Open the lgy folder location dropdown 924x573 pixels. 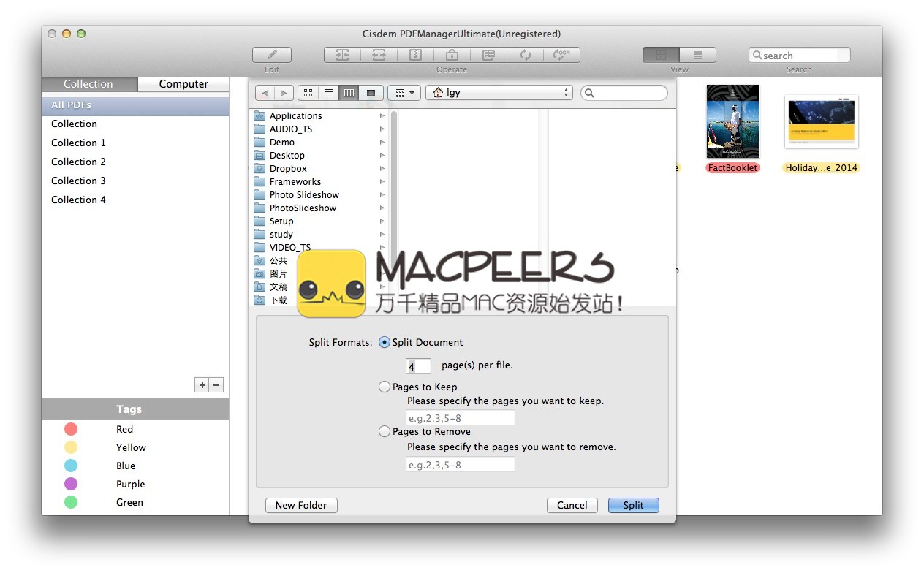[501, 93]
